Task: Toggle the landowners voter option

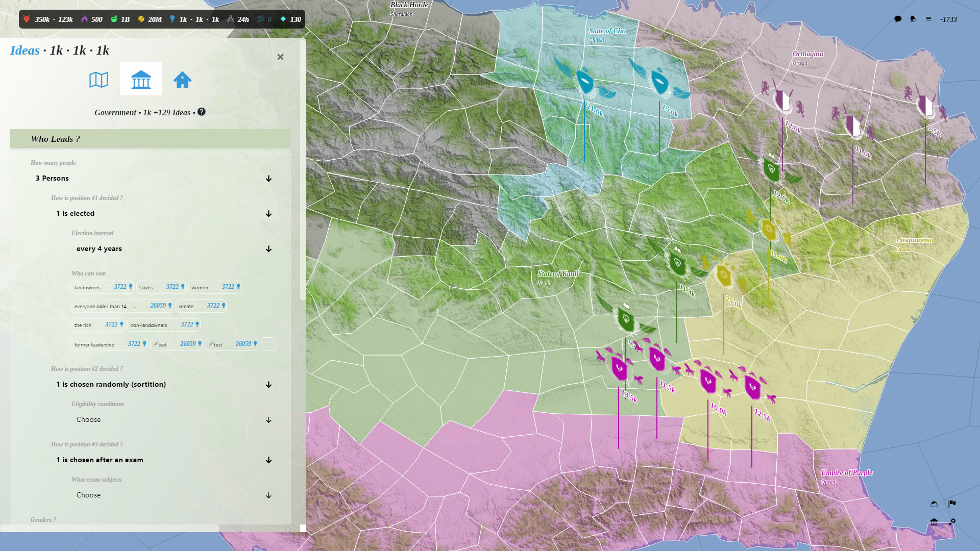Action: click(103, 287)
